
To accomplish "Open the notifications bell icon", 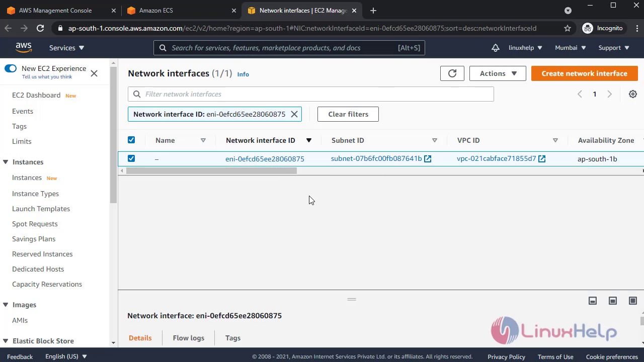I will (x=496, y=48).
